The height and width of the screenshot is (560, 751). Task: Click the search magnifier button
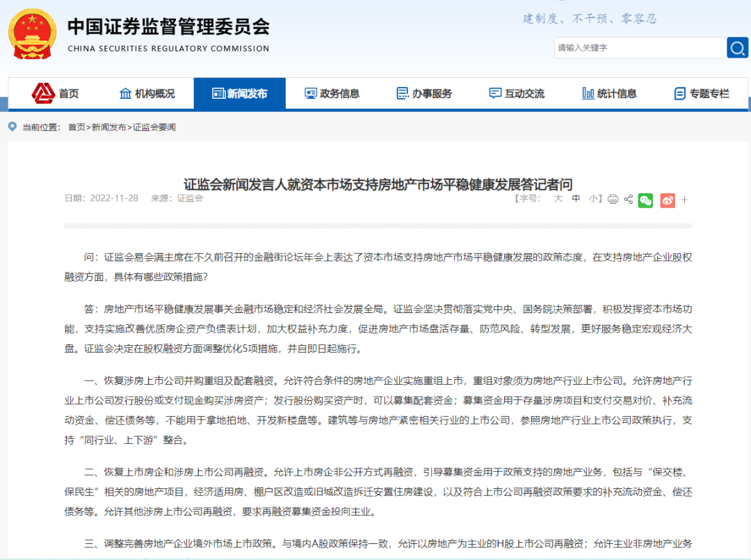coord(737,47)
